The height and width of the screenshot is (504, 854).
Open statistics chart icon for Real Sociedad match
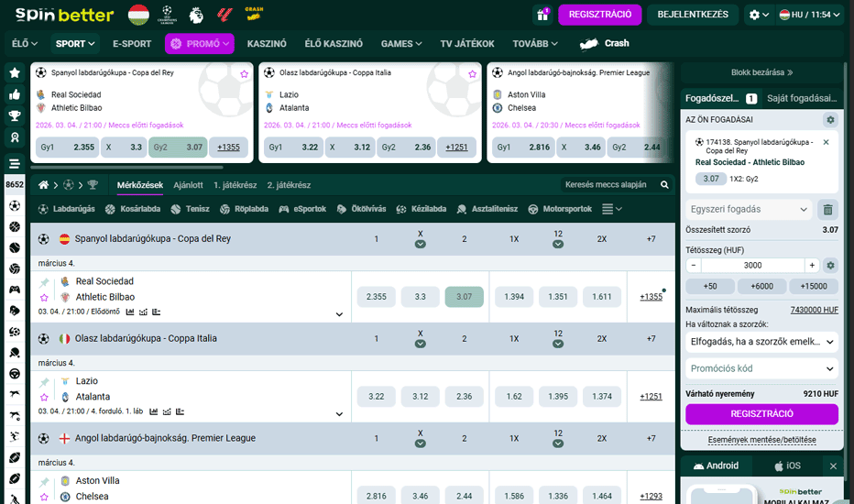129,312
